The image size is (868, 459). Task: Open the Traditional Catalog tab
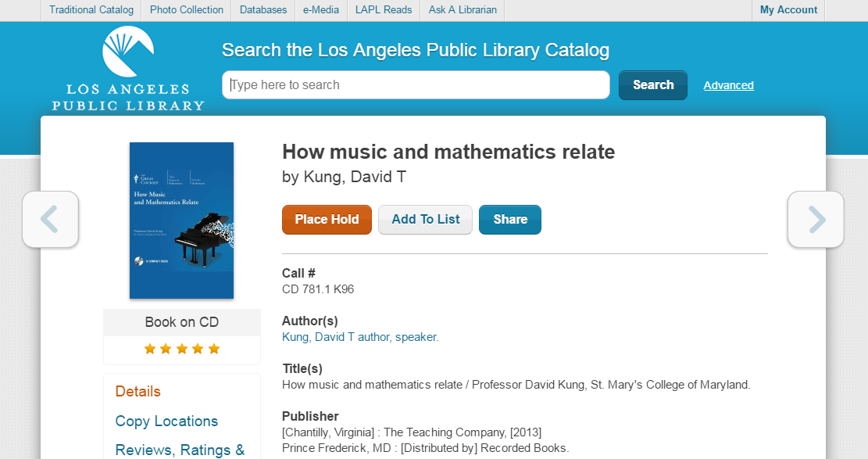91,10
